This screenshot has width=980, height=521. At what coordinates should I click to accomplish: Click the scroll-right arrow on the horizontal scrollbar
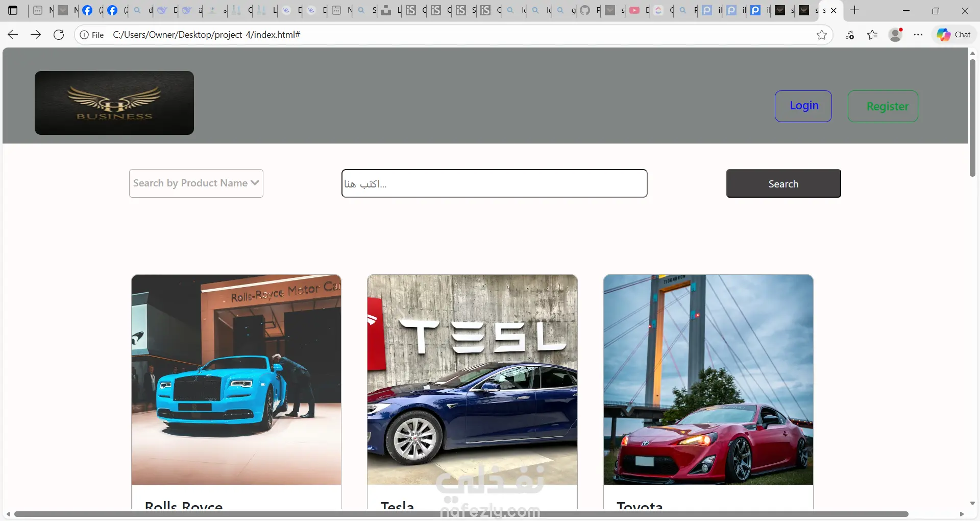coord(962,514)
